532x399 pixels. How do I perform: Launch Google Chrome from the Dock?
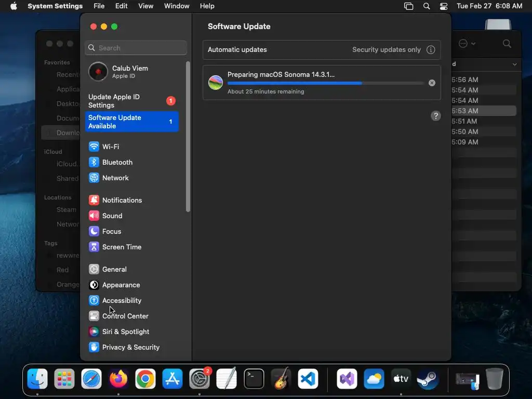point(145,379)
